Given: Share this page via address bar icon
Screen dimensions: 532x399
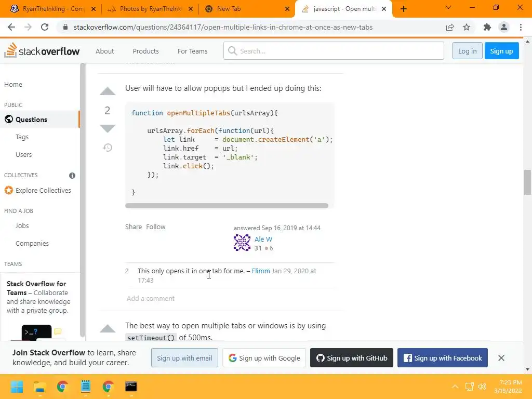Looking at the screenshot, I should 450,27.
